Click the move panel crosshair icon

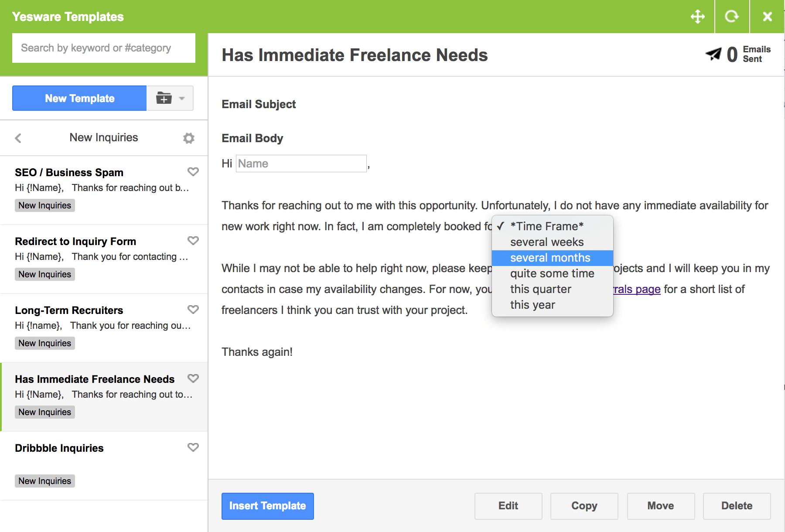(697, 17)
